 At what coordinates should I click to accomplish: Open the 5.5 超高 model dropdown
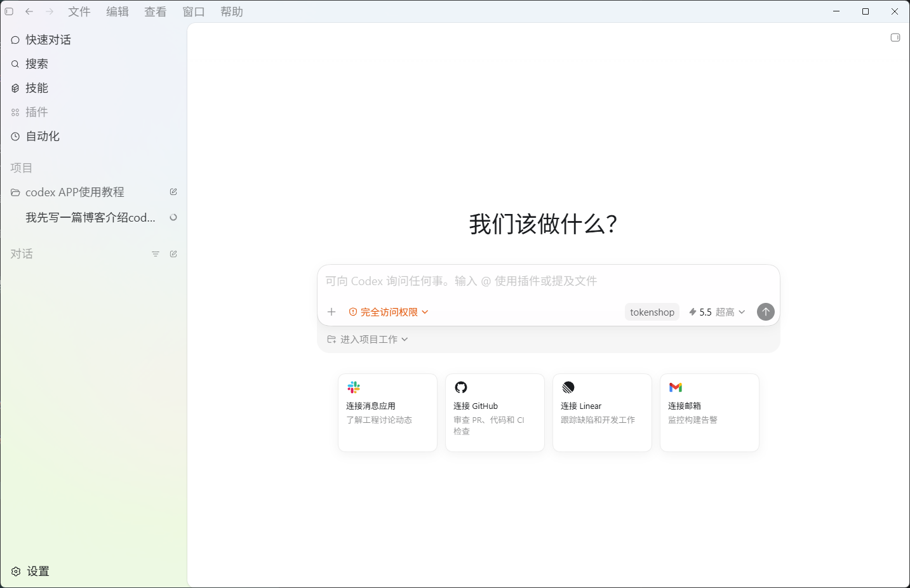pyautogui.click(x=717, y=312)
